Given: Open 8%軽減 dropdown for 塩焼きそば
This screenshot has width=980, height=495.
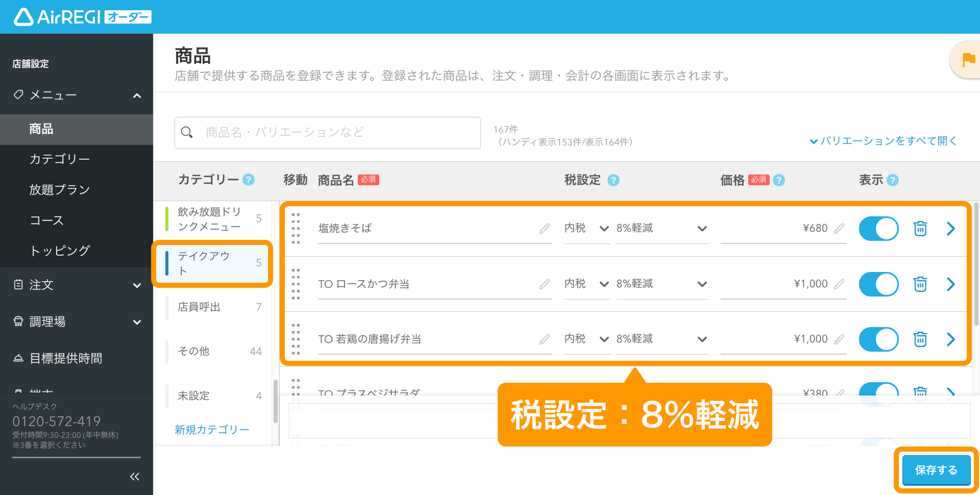Looking at the screenshot, I should point(662,229).
